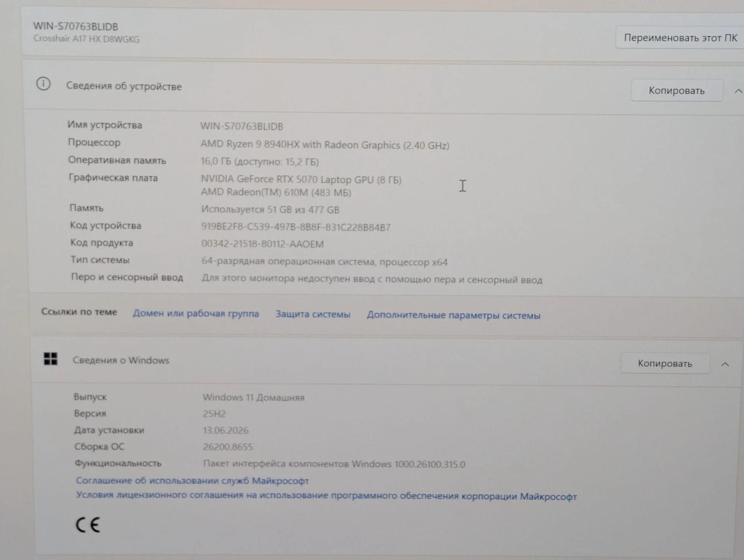Click system type 64-разрядная операционная система value
This screenshot has height=560, width=744.
(x=324, y=262)
